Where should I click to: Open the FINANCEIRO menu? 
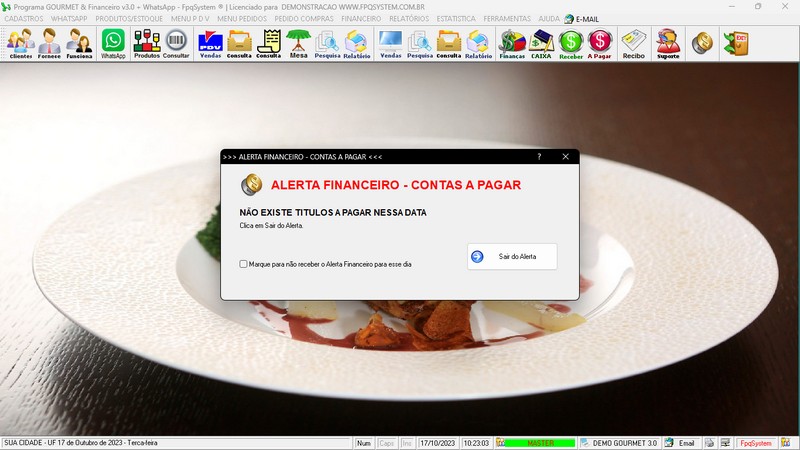(x=361, y=18)
